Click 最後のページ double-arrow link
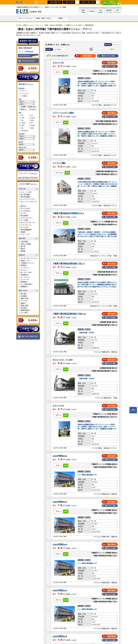 pyautogui.click(x=113, y=49)
